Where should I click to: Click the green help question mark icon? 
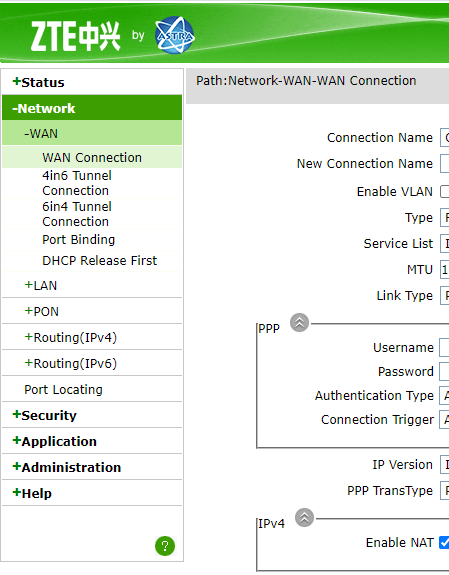coord(165,546)
